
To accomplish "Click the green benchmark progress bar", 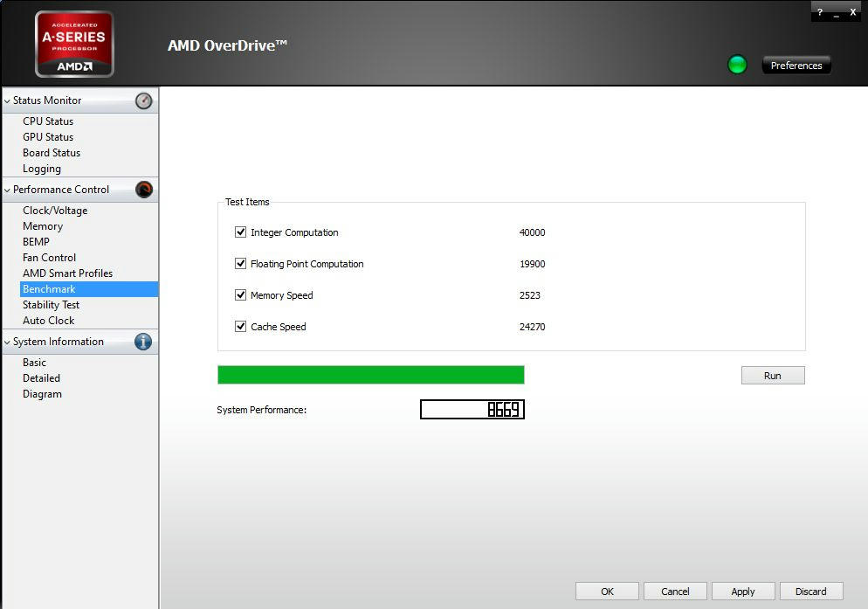I will pyautogui.click(x=371, y=375).
